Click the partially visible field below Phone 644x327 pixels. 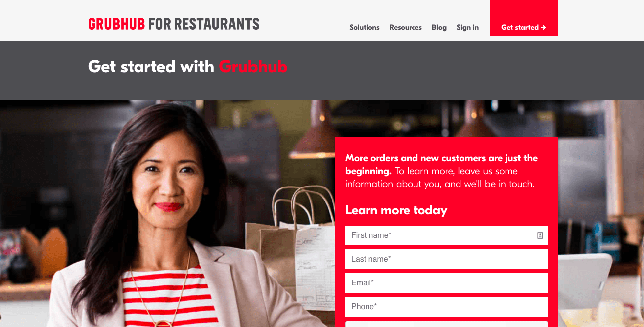coord(447,324)
